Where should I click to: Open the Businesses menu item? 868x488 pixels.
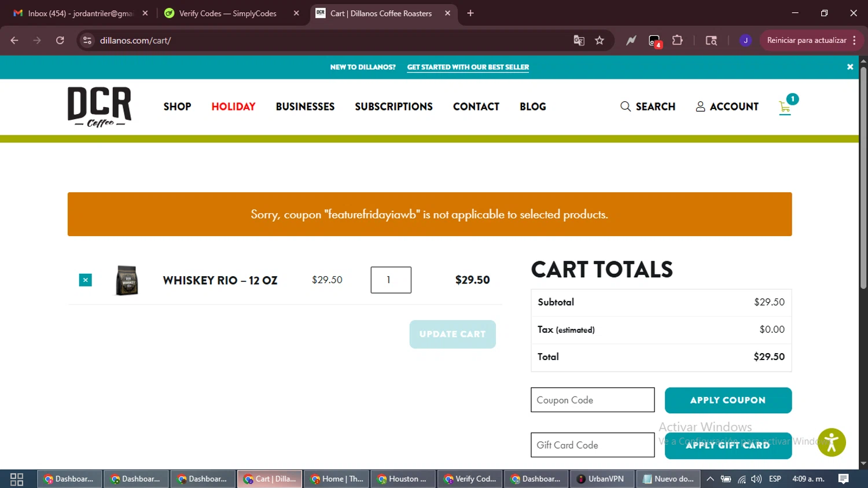(x=305, y=107)
